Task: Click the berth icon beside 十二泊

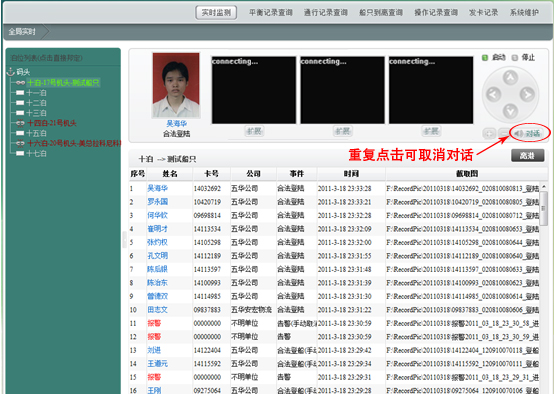Action: pos(20,103)
